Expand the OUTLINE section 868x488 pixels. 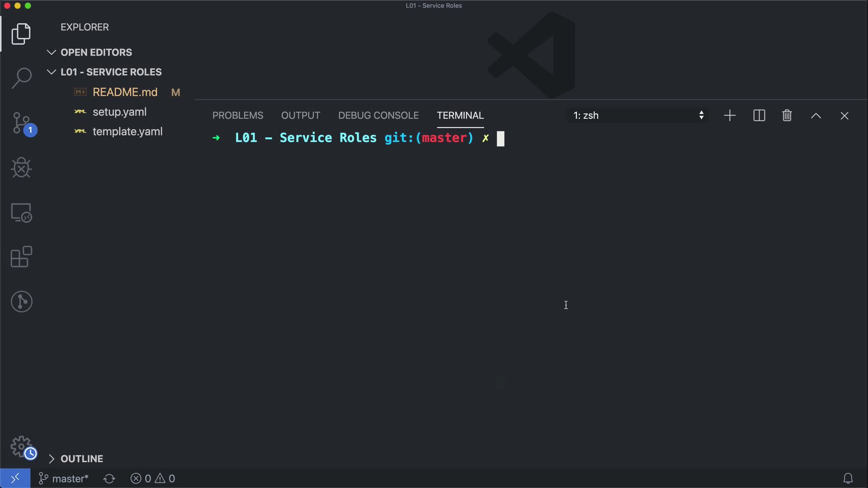tap(52, 459)
